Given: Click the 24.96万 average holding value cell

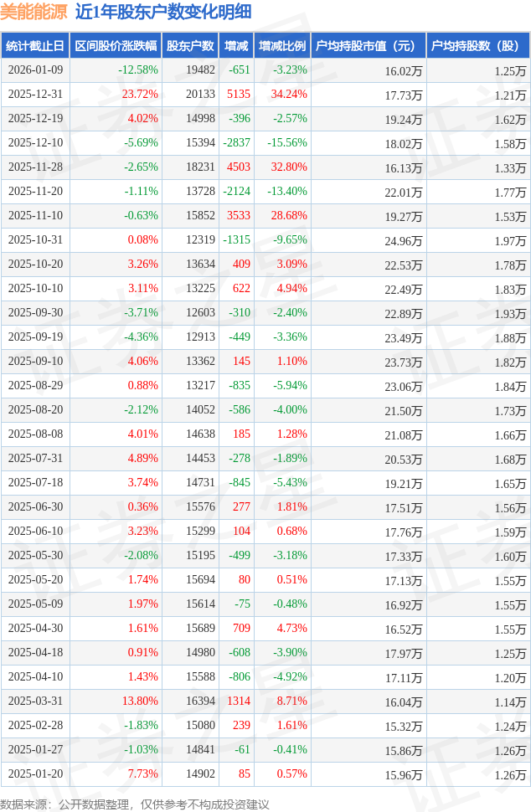Looking at the screenshot, I should (403, 240).
